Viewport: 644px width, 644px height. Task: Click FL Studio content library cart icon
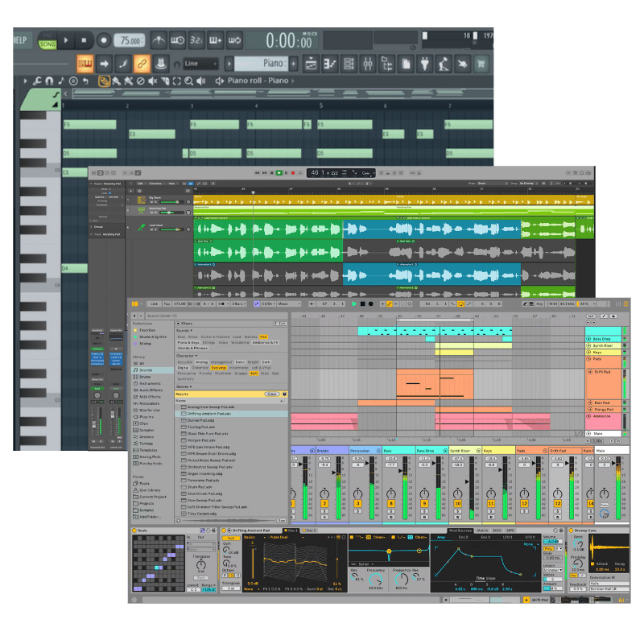pyautogui.click(x=481, y=64)
